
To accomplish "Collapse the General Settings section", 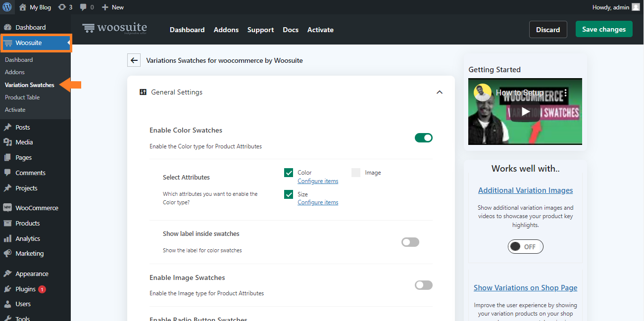I will [x=439, y=92].
